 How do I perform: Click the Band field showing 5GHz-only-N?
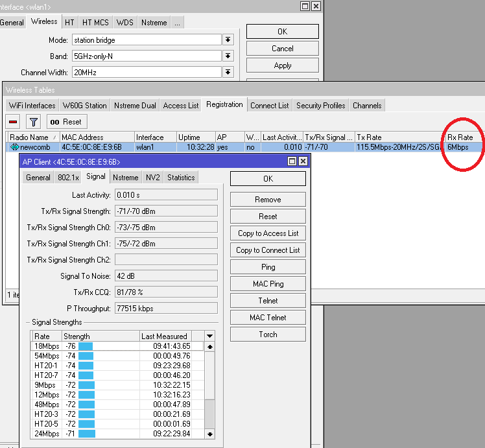(x=147, y=56)
